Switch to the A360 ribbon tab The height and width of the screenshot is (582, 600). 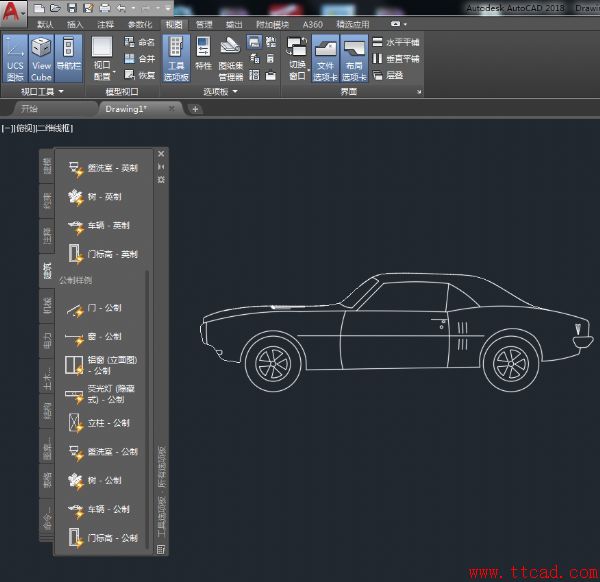point(312,24)
